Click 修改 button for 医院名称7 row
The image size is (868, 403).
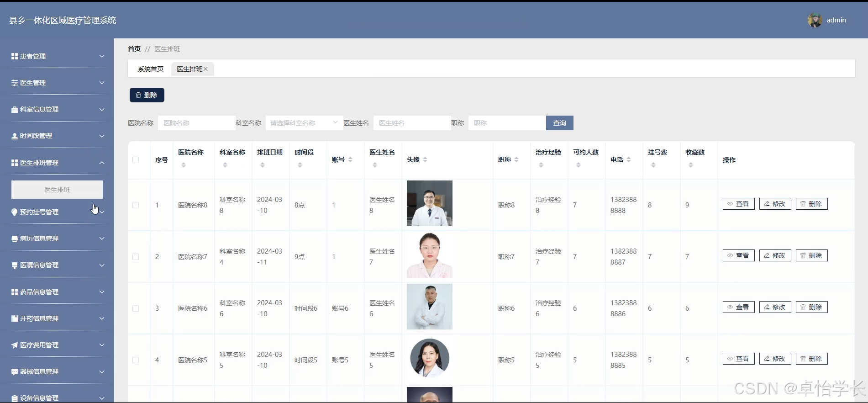[775, 255]
